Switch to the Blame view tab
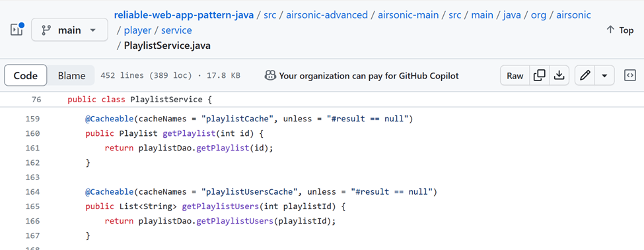Viewport: 644px width, 250px height. [x=71, y=75]
